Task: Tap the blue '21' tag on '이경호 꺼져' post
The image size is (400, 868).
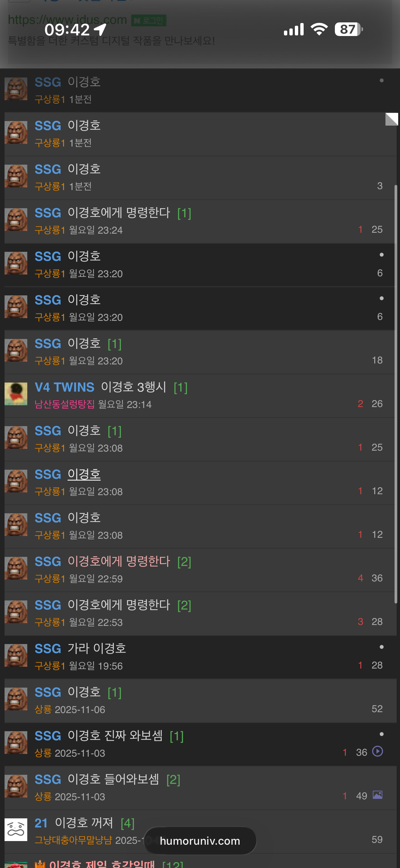Action: tap(41, 823)
